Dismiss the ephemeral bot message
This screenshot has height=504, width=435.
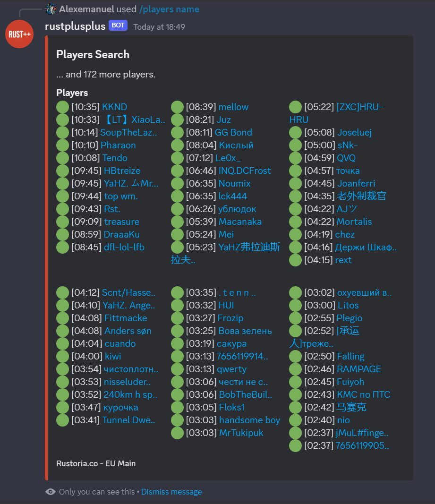click(171, 492)
